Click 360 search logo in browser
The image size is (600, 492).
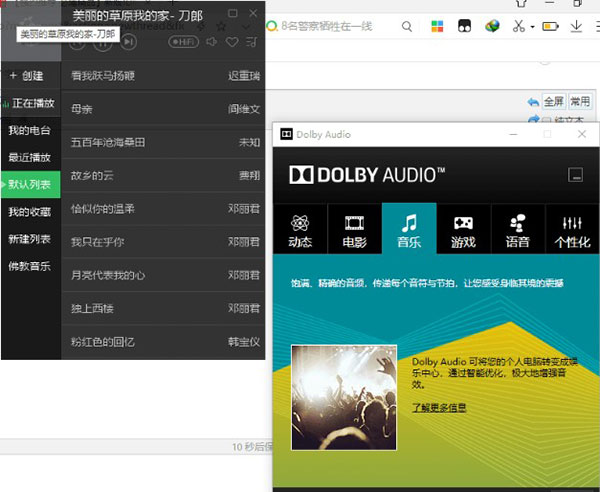pos(272,26)
